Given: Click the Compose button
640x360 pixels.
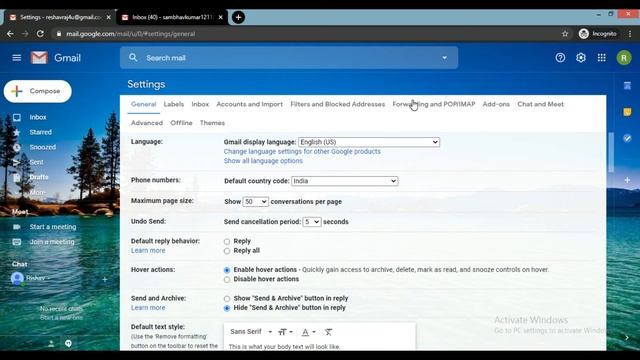Looking at the screenshot, I should tap(38, 91).
